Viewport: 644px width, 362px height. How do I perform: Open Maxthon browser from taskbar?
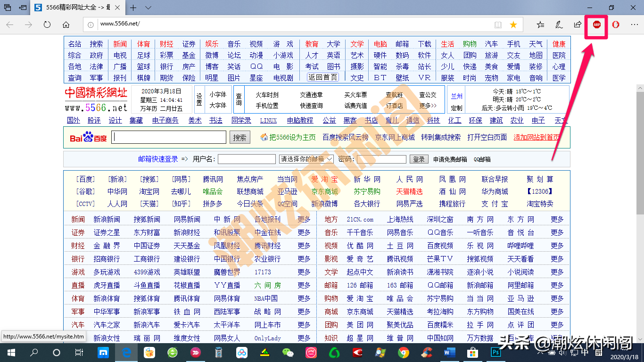tap(103, 353)
